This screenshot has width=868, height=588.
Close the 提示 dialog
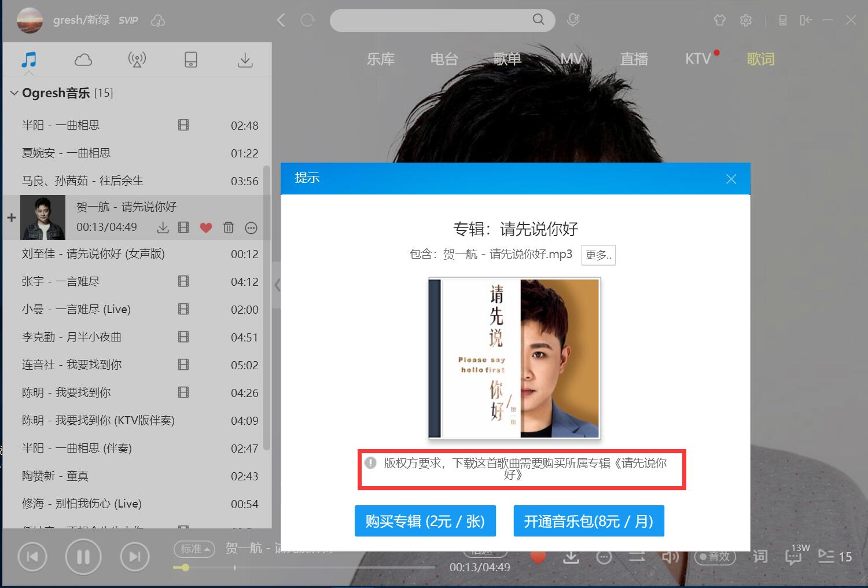tap(731, 179)
